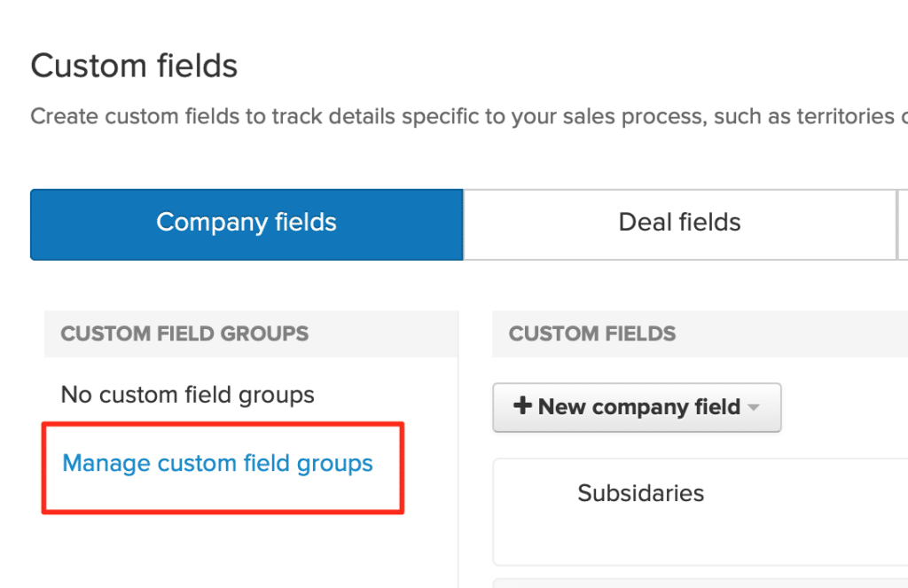The width and height of the screenshot is (908, 588).
Task: Click the CUSTOM FIELDS panel header
Action: pyautogui.click(x=591, y=333)
